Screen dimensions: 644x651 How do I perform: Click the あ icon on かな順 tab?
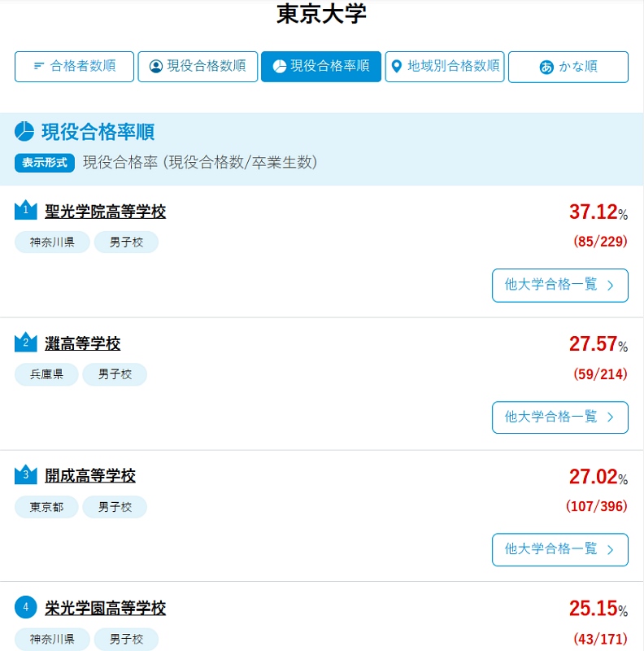pos(546,68)
